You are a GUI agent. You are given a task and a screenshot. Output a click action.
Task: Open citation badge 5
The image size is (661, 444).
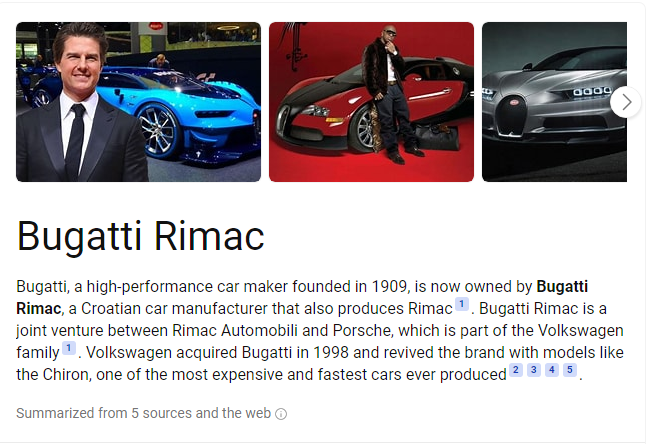(x=570, y=370)
